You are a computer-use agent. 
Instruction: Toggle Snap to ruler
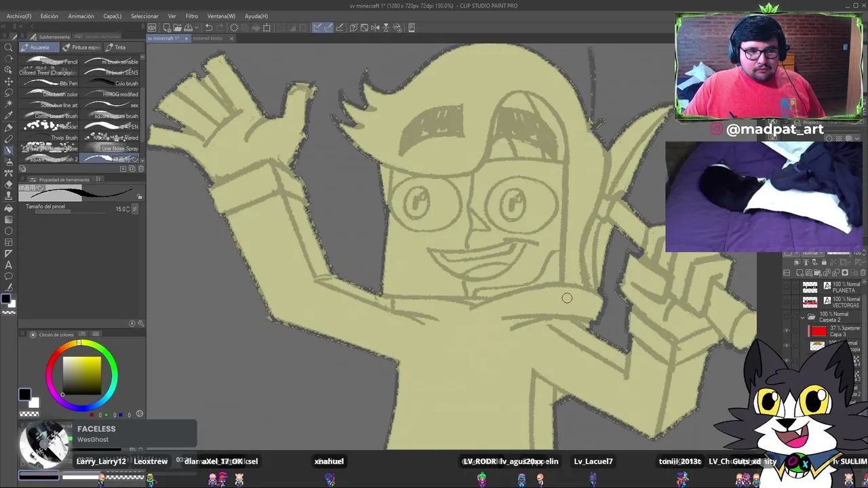[317, 28]
